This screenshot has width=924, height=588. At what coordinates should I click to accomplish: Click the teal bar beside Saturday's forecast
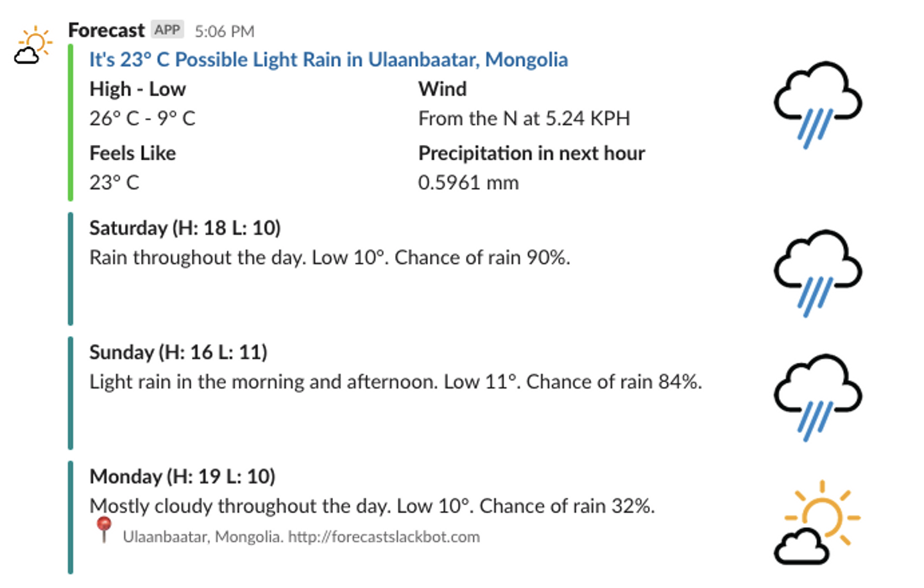pos(71,269)
